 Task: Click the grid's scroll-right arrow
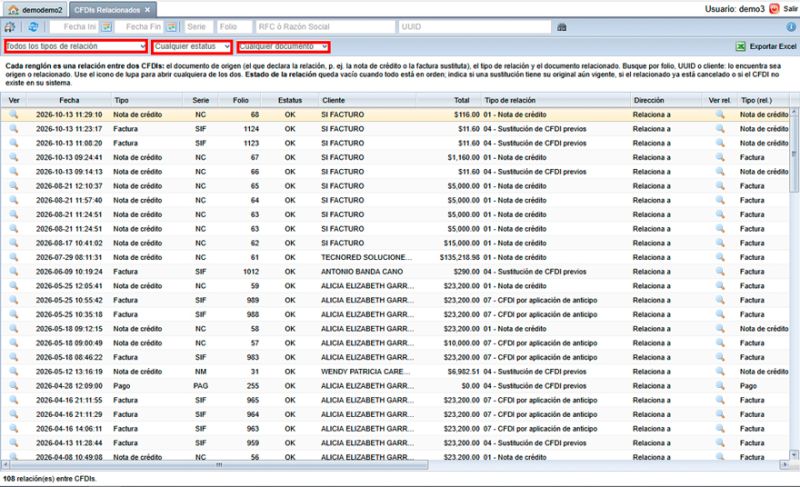[x=785, y=465]
